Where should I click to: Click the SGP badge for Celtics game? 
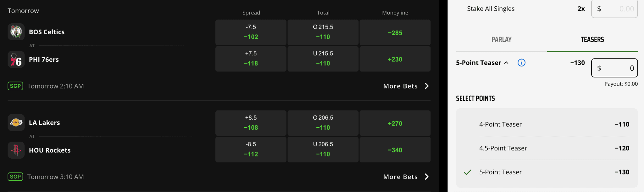click(15, 86)
